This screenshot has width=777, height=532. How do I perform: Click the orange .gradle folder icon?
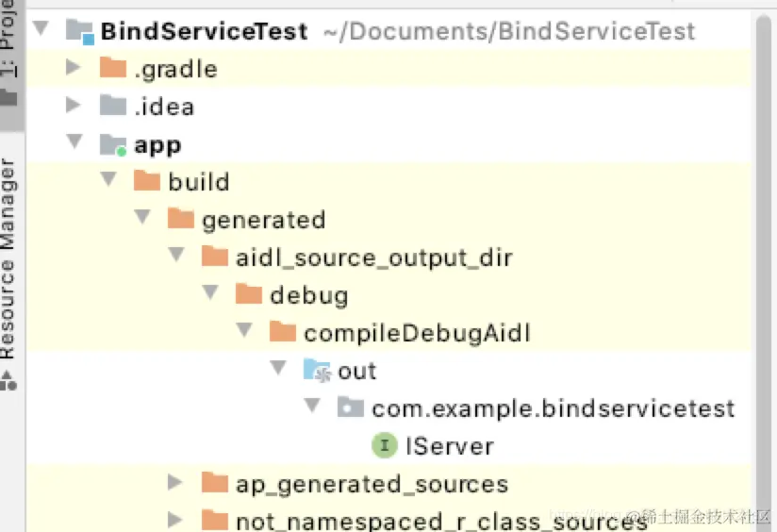pyautogui.click(x=113, y=67)
